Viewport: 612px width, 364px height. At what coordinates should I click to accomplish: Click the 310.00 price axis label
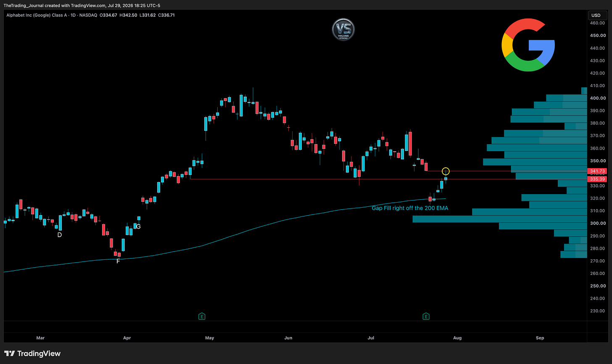(597, 211)
